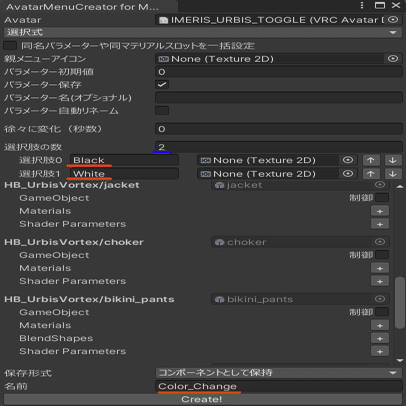The height and width of the screenshot is (406, 406).
Task: Add Shader Parameters entry under bikini_pants
Action: 380,351
